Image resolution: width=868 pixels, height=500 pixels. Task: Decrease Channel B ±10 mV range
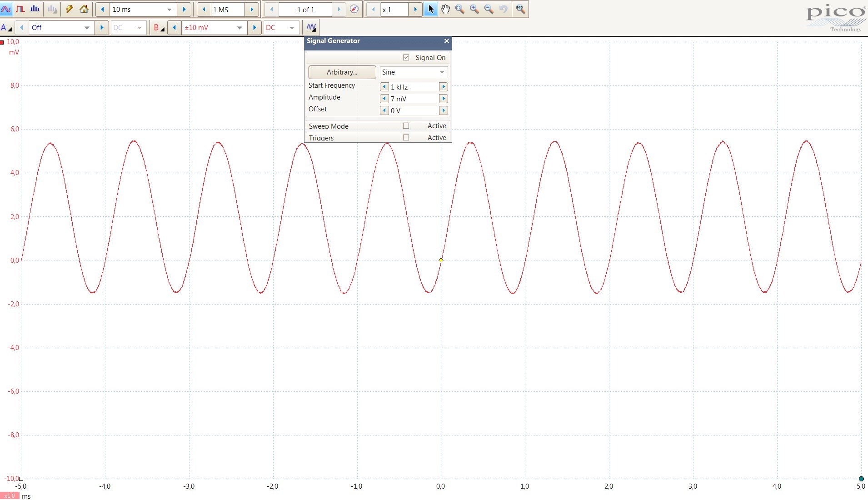click(x=175, y=28)
